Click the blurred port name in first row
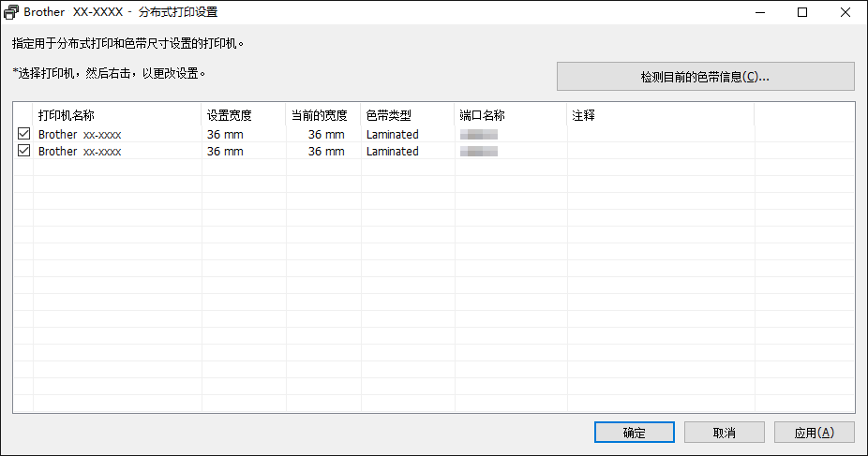The image size is (868, 456). click(x=478, y=135)
